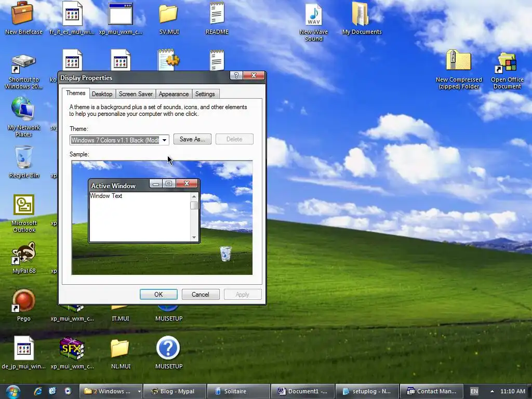Open the NL.MUI folder icon
The width and height of the screenshot is (532, 399).
pyautogui.click(x=121, y=353)
